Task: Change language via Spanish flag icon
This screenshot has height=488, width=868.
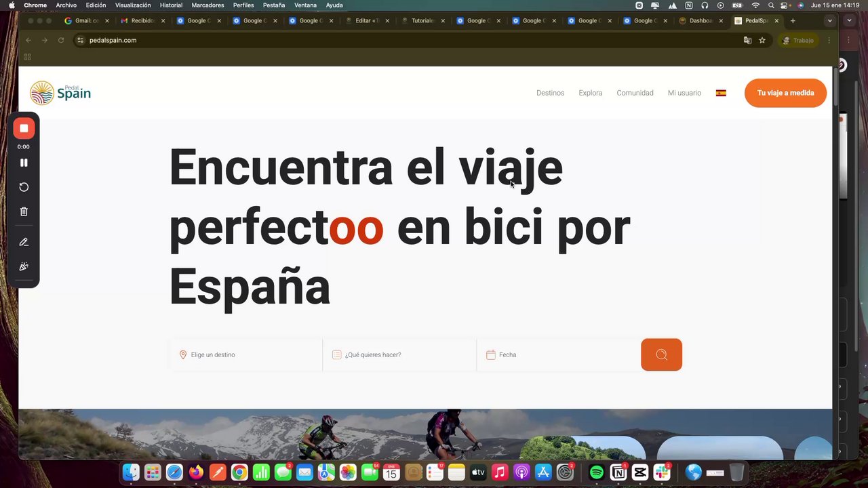Action: (721, 93)
